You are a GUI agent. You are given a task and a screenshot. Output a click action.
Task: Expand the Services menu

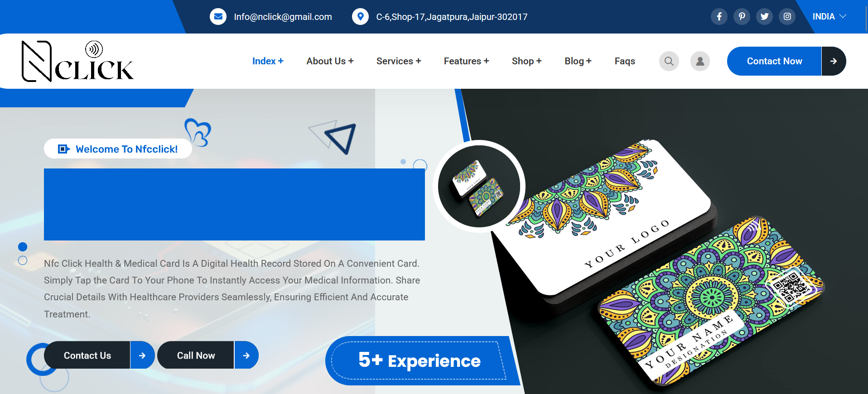point(399,61)
